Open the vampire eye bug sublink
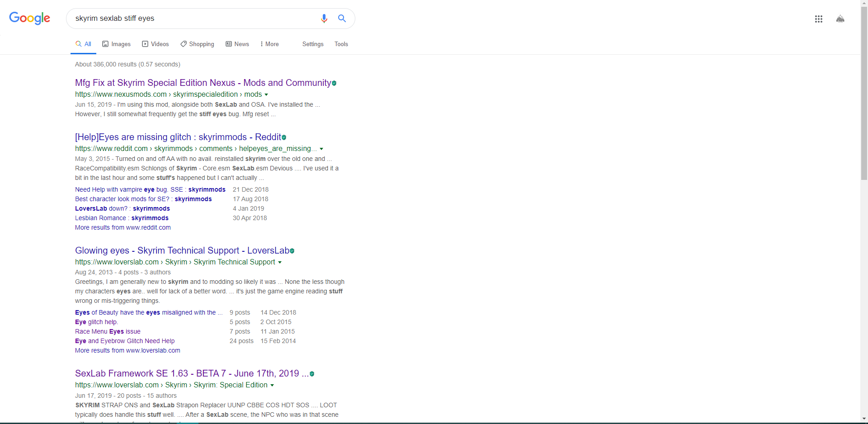 [x=150, y=189]
